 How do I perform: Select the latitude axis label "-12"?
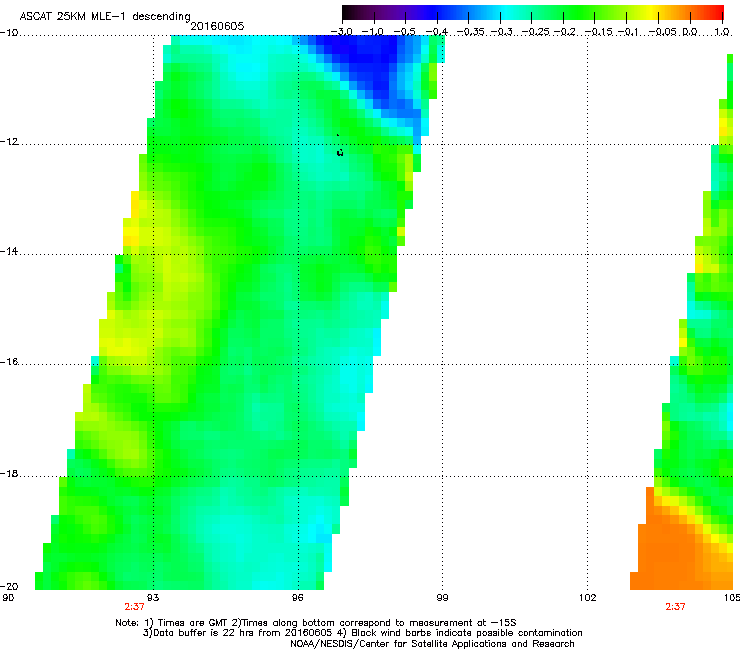(9, 142)
